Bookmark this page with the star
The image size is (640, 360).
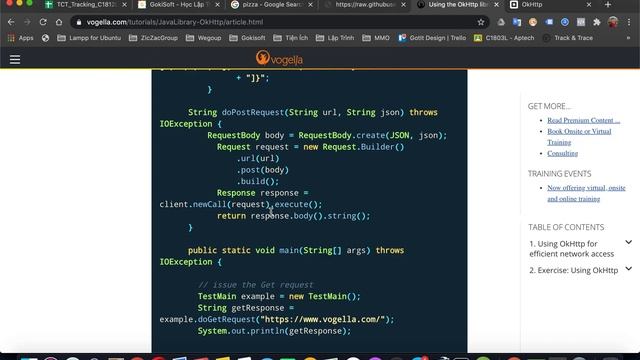point(481,22)
